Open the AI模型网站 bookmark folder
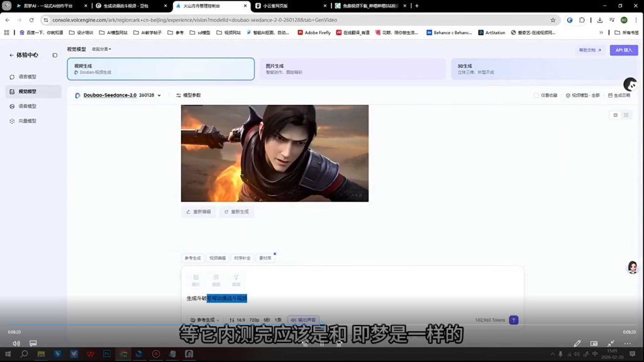 [113, 33]
